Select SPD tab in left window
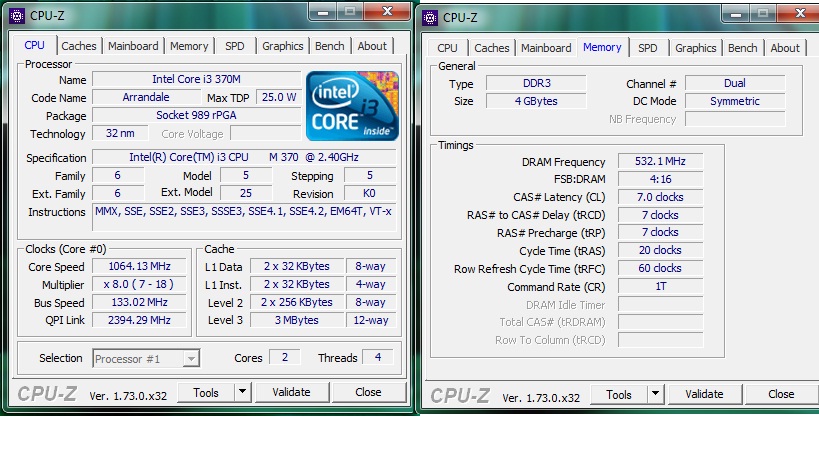 (235, 46)
